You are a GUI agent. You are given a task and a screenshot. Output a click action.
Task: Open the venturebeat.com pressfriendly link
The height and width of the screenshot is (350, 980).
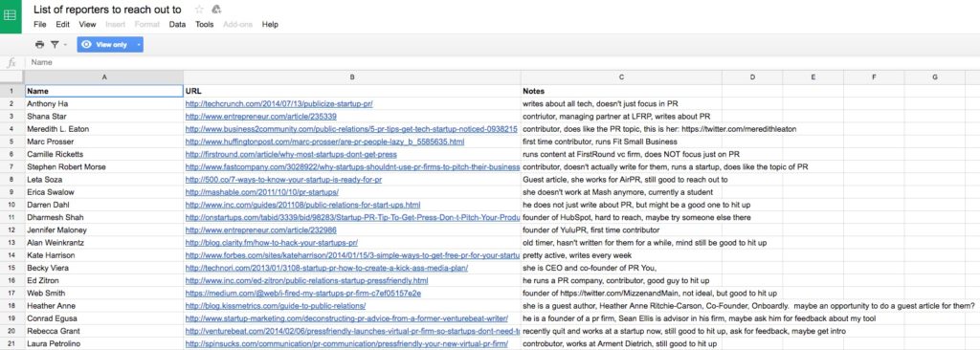(x=352, y=331)
